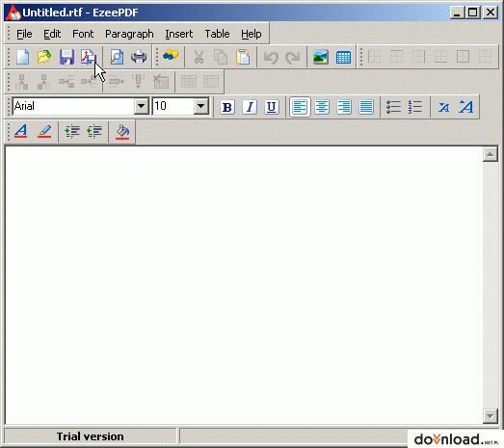Image resolution: width=504 pixels, height=448 pixels.
Task: Insert table grid icon
Action: tap(343, 58)
